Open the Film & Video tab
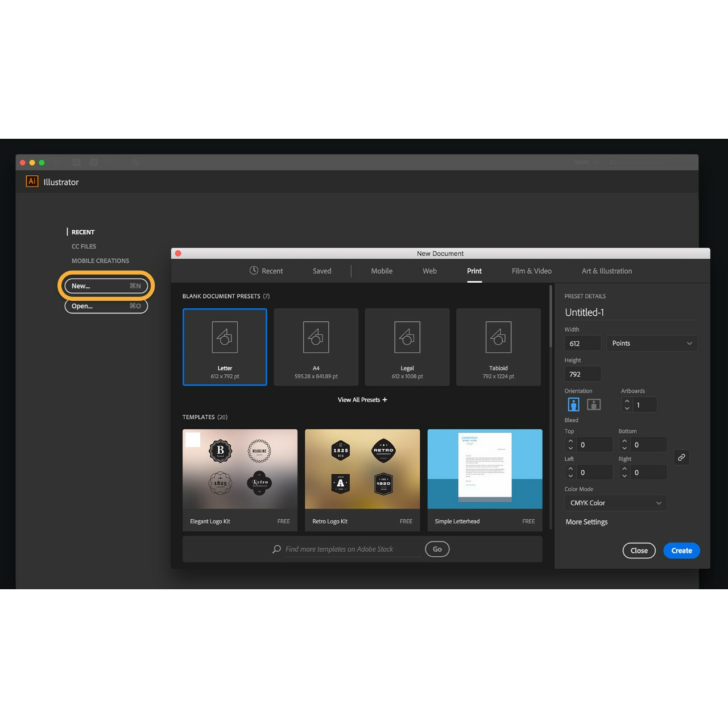 [x=532, y=271]
